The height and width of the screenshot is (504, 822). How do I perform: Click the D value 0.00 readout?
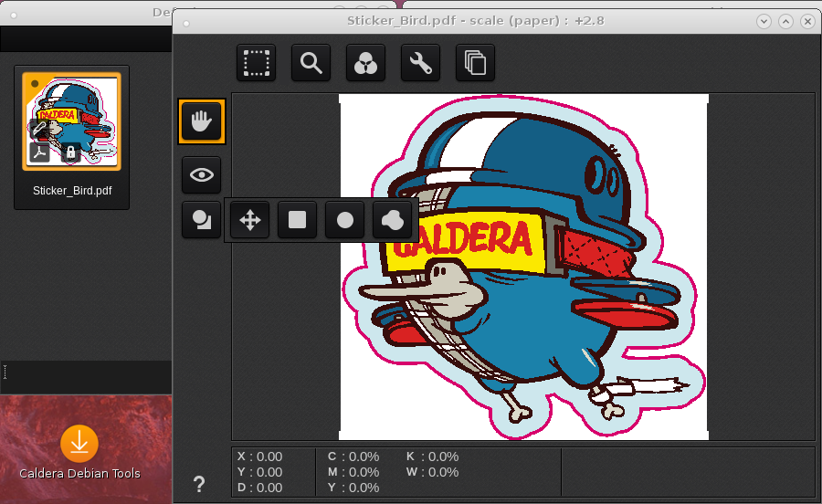pyautogui.click(x=269, y=488)
